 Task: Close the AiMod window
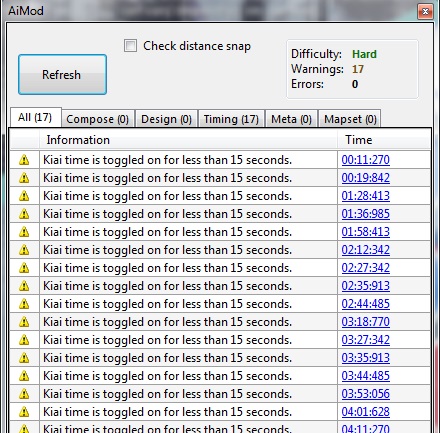point(425,11)
